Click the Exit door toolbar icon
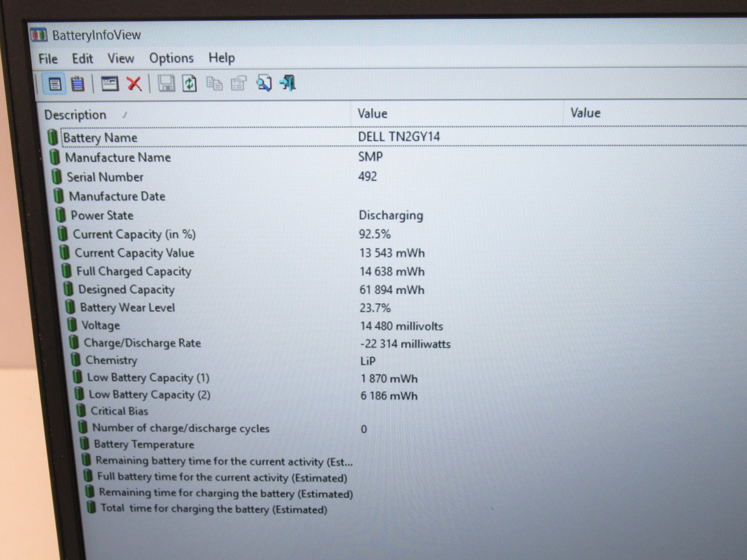 point(287,82)
